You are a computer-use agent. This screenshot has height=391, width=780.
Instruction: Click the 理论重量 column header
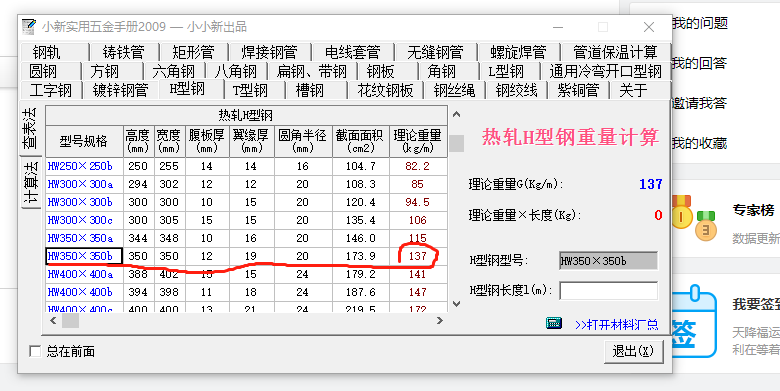[x=418, y=141]
